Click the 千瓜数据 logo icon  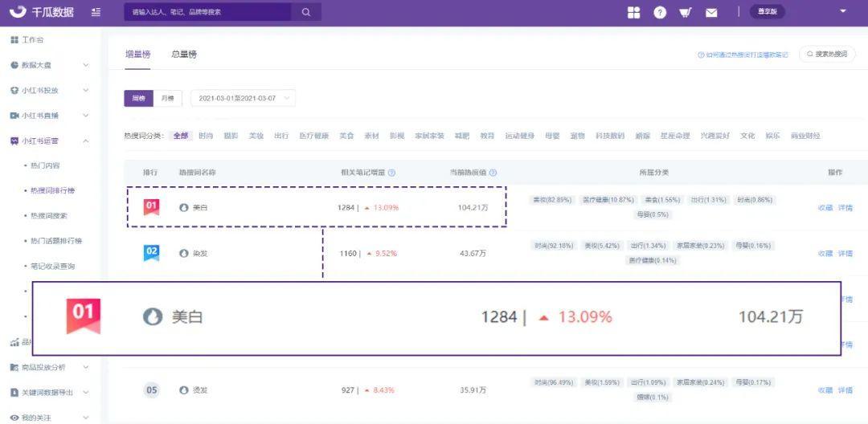17,12
